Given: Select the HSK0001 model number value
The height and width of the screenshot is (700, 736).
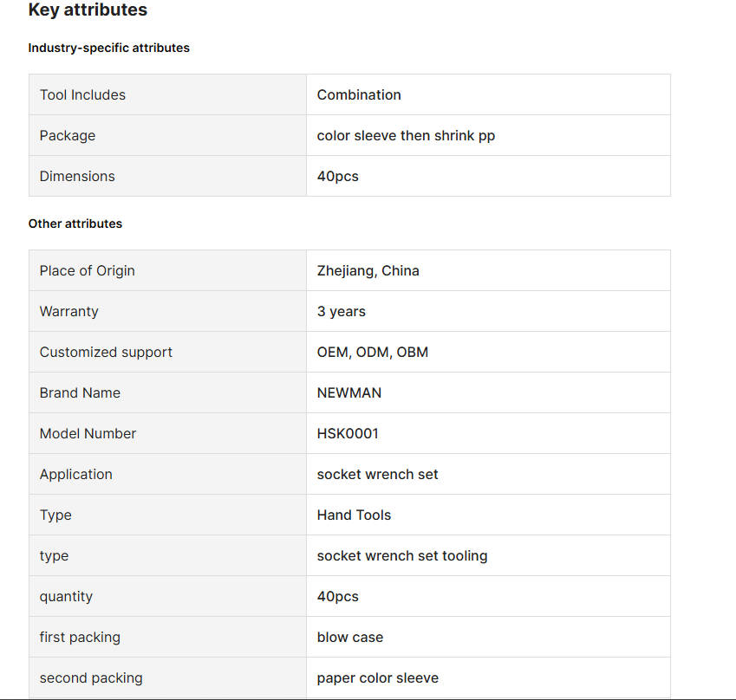Looking at the screenshot, I should click(x=348, y=434).
